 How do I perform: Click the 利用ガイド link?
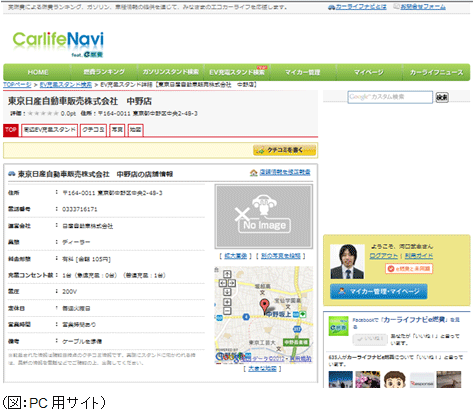coord(419,256)
